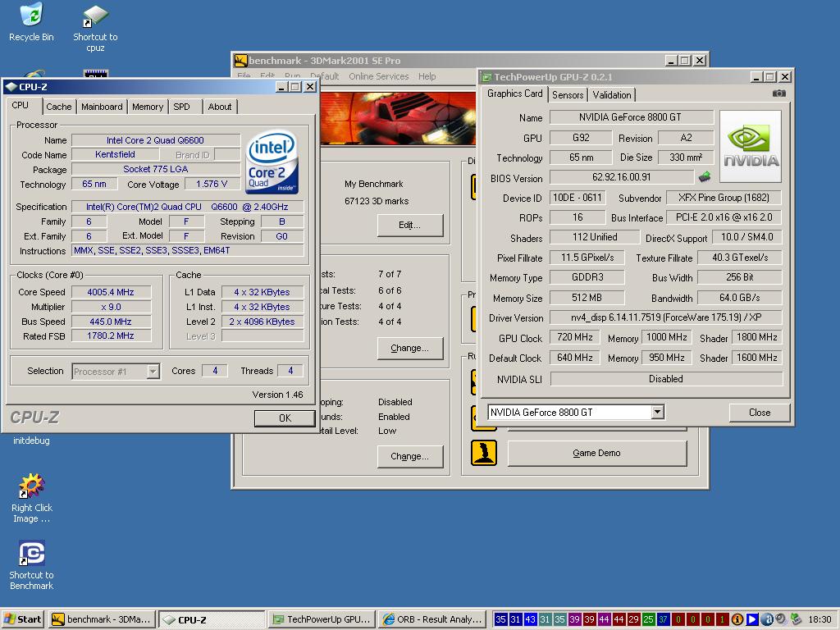
Task: Click the Rated FSB value 1780.2 MHz
Action: (x=111, y=336)
